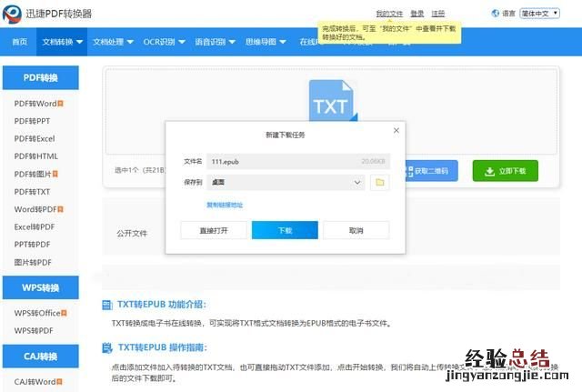The image size is (582, 392).
Task: Select PDF转HTML in sidebar
Action: pyautogui.click(x=36, y=156)
